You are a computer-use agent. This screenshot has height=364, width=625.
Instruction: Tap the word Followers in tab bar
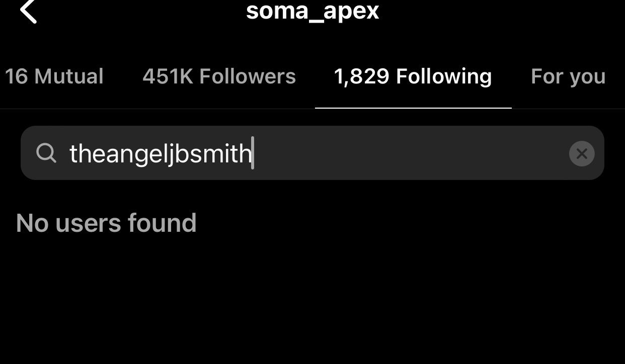tap(248, 76)
